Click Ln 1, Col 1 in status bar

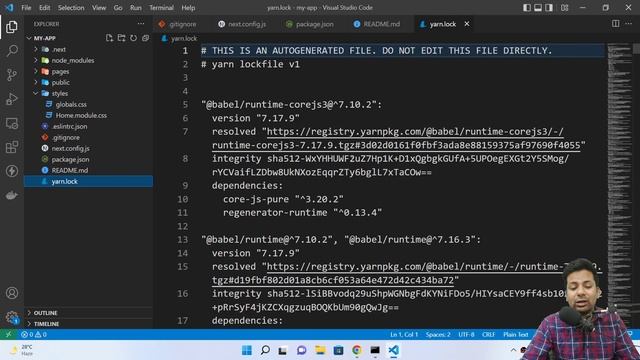[404, 334]
